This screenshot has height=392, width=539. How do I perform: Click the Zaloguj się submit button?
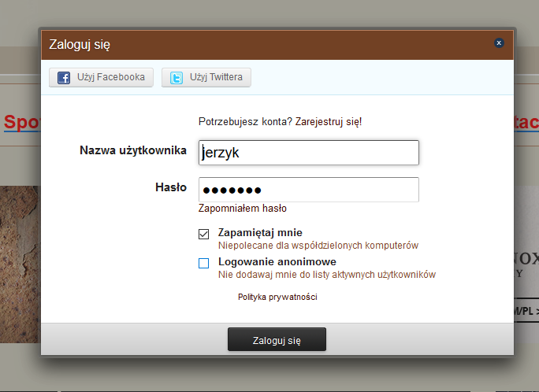(277, 339)
